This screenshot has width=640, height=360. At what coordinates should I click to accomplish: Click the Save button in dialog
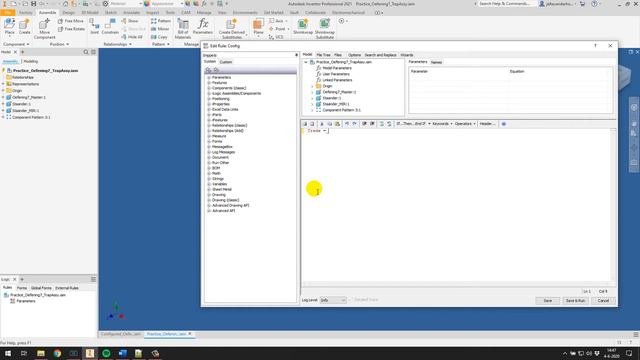point(547,301)
